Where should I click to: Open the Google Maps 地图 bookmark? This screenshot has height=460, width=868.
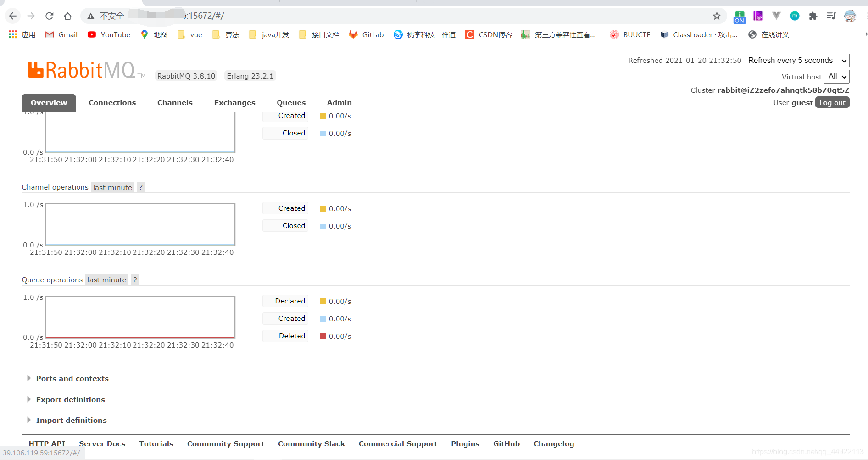tap(154, 34)
